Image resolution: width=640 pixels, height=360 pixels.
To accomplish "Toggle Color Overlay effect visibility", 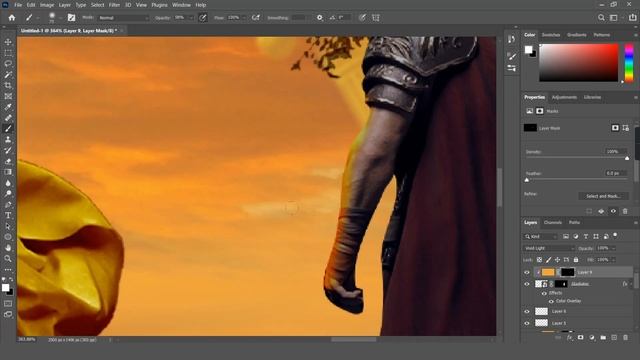I will click(551, 301).
